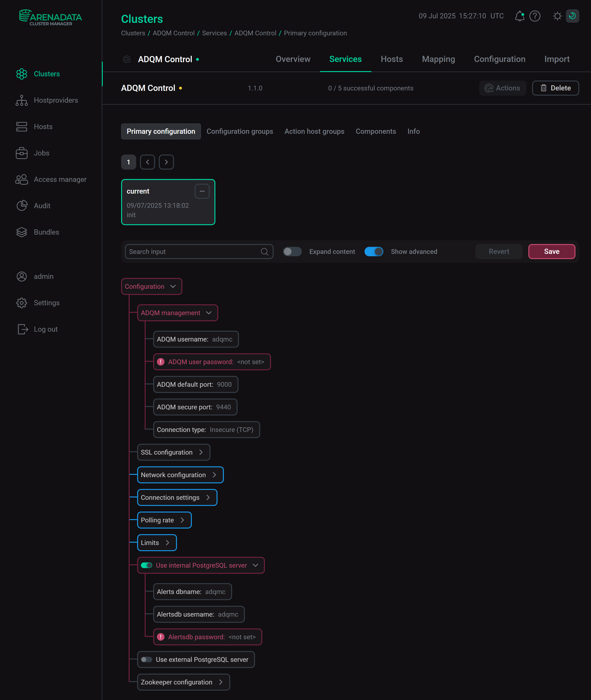The height and width of the screenshot is (700, 591).
Task: Click the Delete service button
Action: click(x=555, y=88)
